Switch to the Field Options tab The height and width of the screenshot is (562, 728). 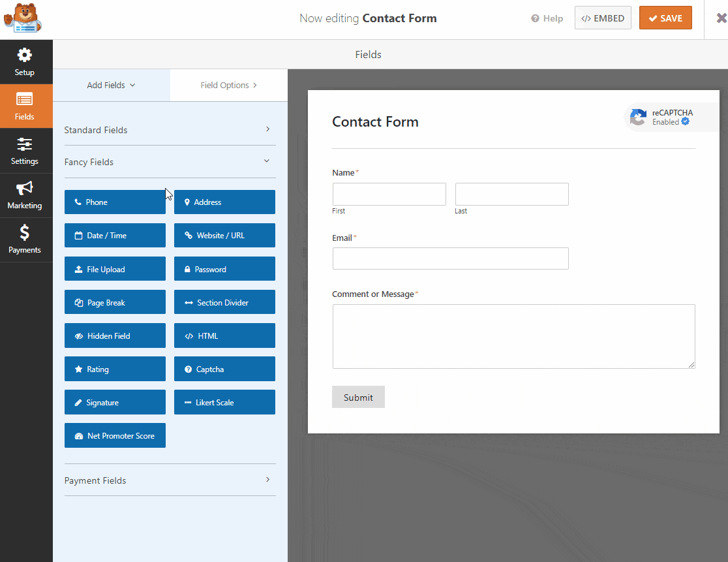coord(228,85)
